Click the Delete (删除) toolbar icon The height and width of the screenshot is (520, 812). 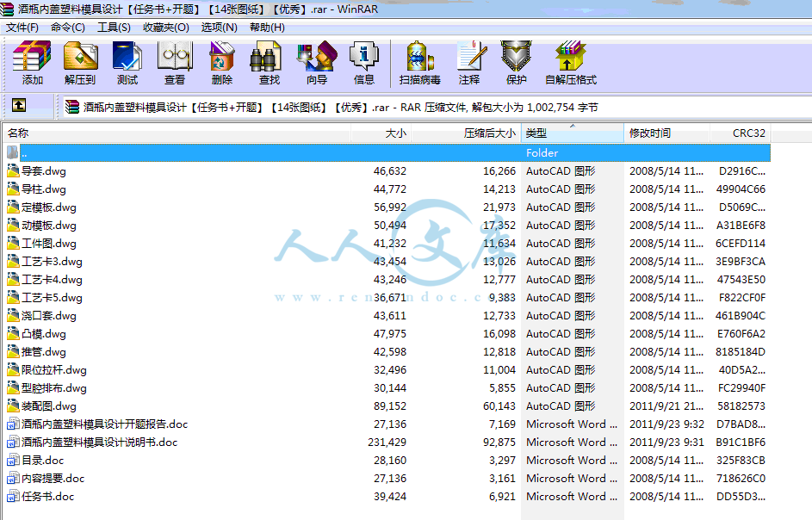pyautogui.click(x=222, y=56)
